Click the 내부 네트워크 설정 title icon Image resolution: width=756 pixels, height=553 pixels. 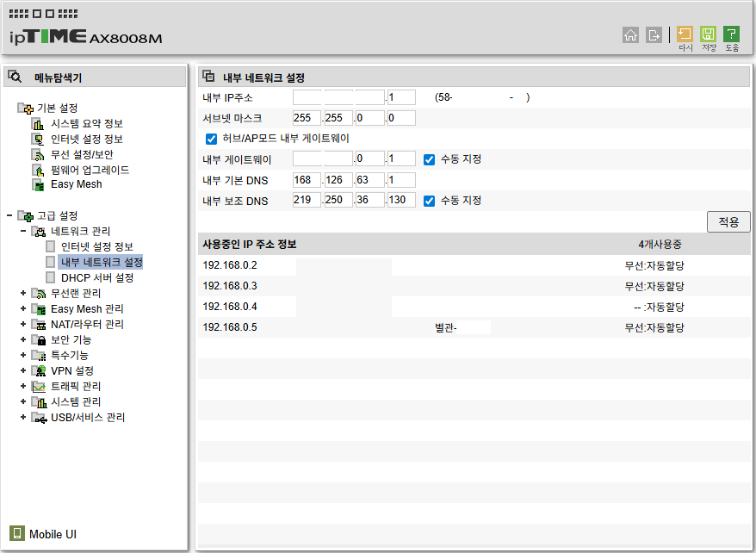pos(208,76)
